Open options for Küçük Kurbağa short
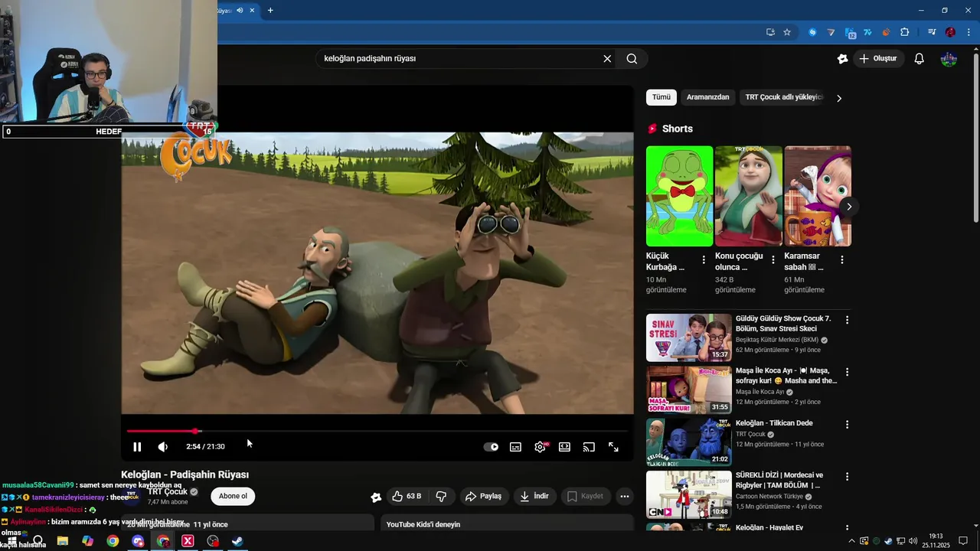The image size is (980, 551). [x=704, y=260]
